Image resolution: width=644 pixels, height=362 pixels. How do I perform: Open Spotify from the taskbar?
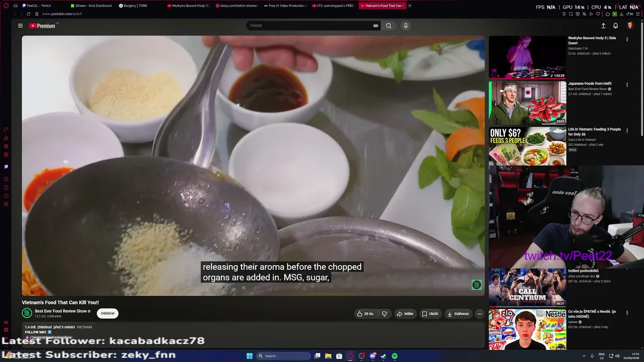tap(394, 356)
